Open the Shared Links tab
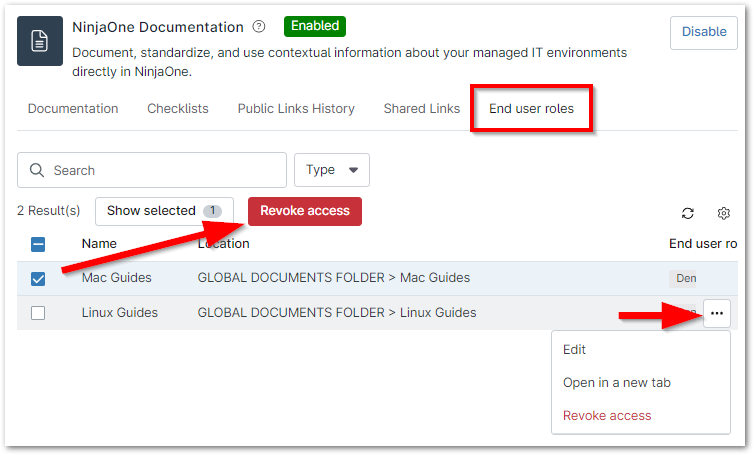754x455 pixels. pos(422,109)
